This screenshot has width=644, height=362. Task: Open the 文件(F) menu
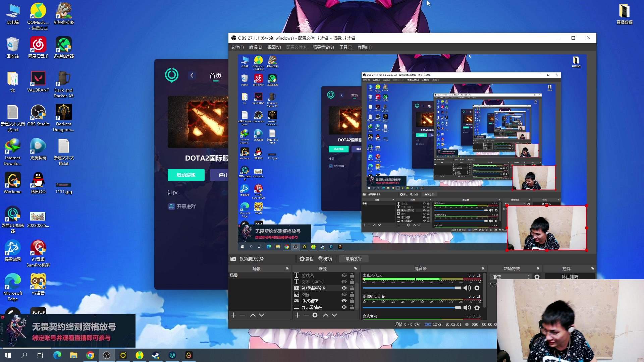click(x=237, y=47)
